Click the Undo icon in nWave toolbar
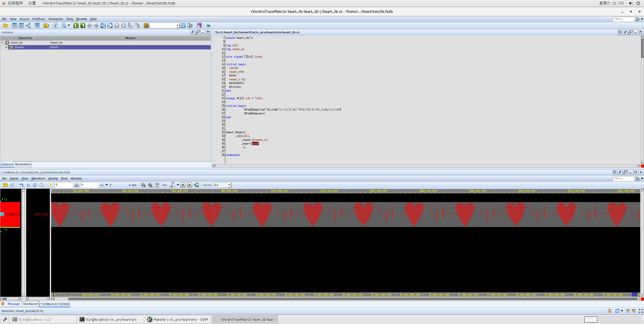Viewport: 644px width, 324px height. [21, 185]
